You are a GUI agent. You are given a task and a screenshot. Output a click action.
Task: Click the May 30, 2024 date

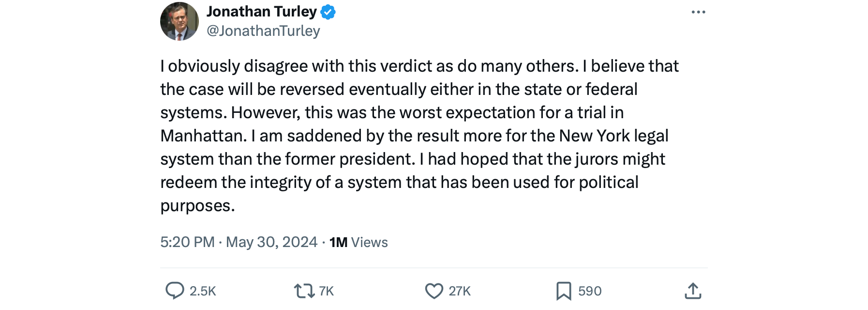[x=271, y=242]
